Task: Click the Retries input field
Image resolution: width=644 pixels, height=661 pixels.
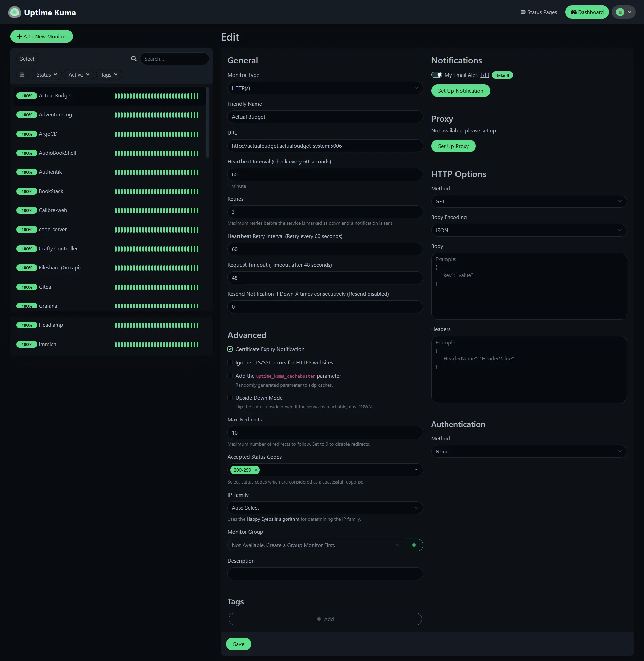Action: click(x=325, y=212)
